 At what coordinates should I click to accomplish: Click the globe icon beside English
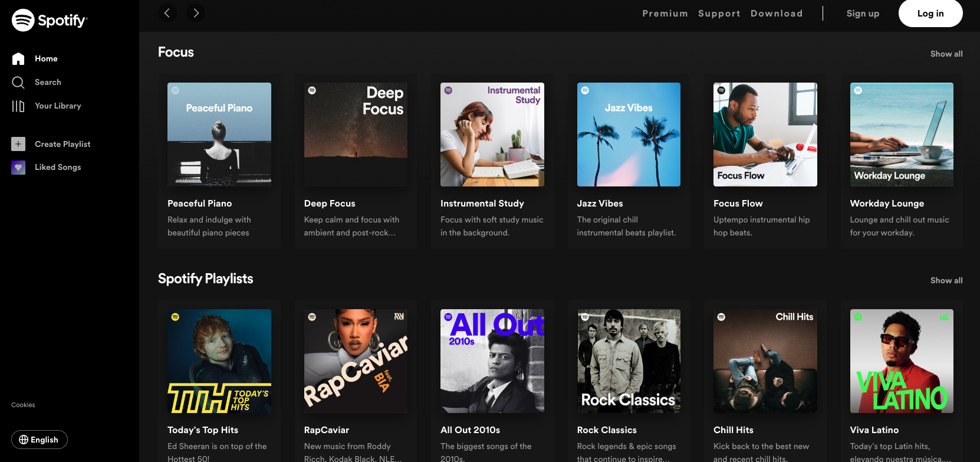[24, 440]
